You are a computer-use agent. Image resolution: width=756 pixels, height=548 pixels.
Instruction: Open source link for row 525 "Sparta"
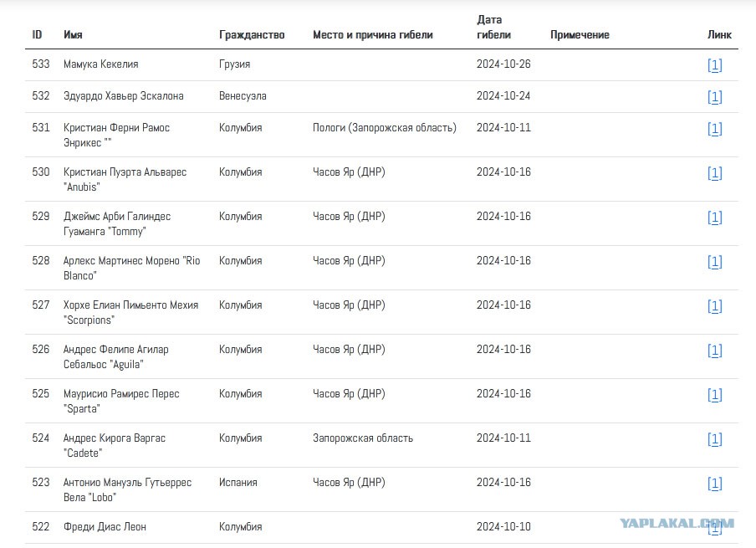pyautogui.click(x=714, y=395)
